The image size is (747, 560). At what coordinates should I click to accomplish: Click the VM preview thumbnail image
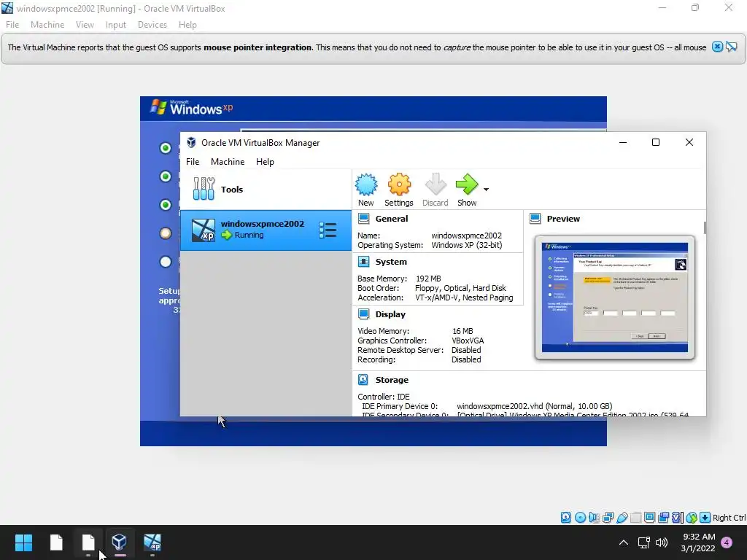[614, 297]
